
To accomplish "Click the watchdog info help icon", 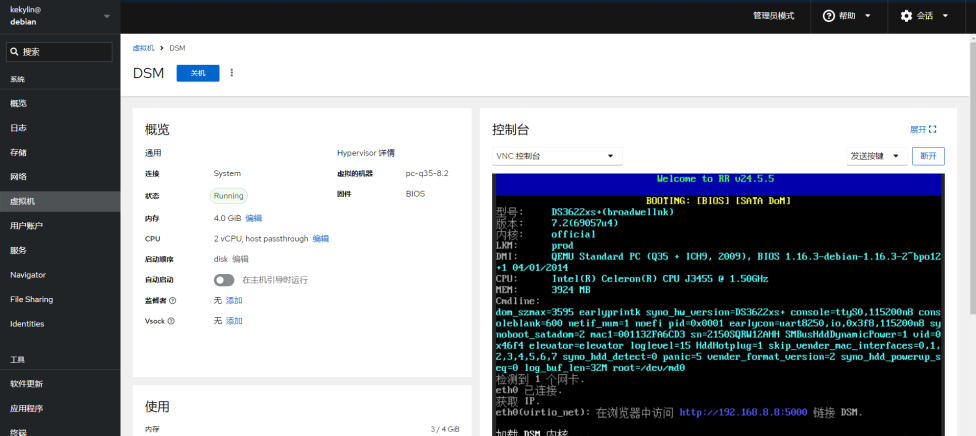I will pyautogui.click(x=172, y=301).
